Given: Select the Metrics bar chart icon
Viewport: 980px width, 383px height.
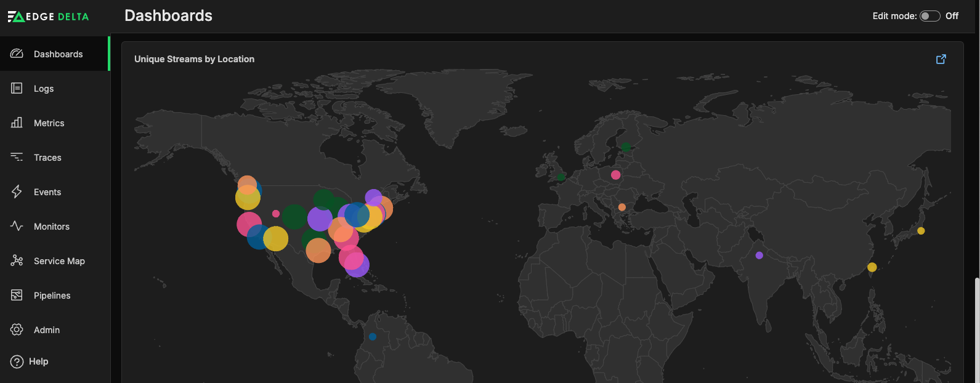Looking at the screenshot, I should (17, 123).
